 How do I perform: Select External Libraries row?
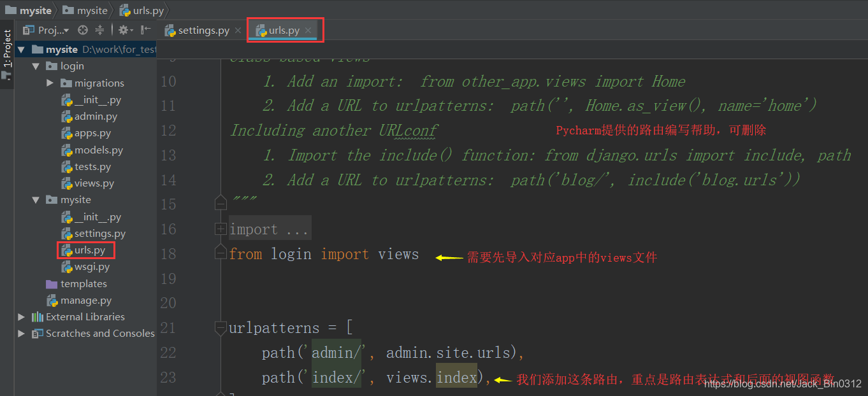coord(79,316)
